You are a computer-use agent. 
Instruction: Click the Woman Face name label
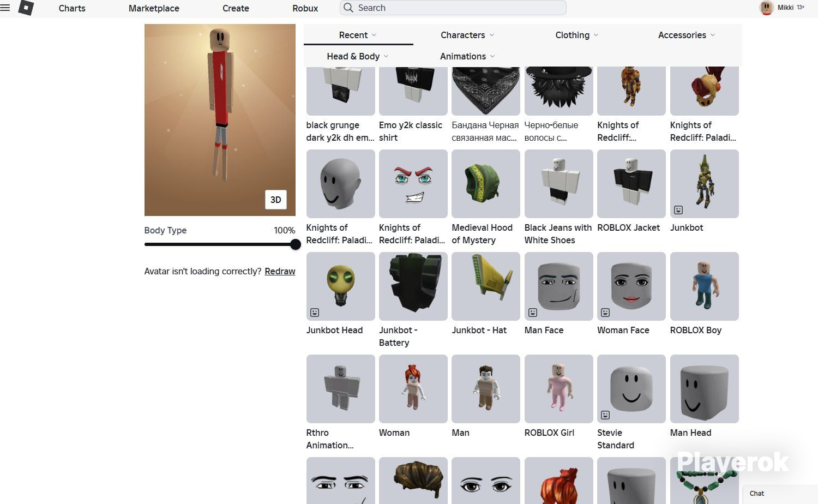[x=623, y=330]
